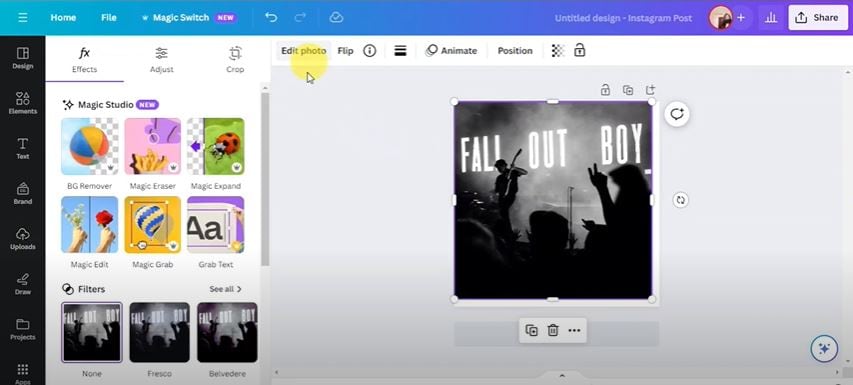Apply the Belvedere filter thumbnail

(x=227, y=332)
